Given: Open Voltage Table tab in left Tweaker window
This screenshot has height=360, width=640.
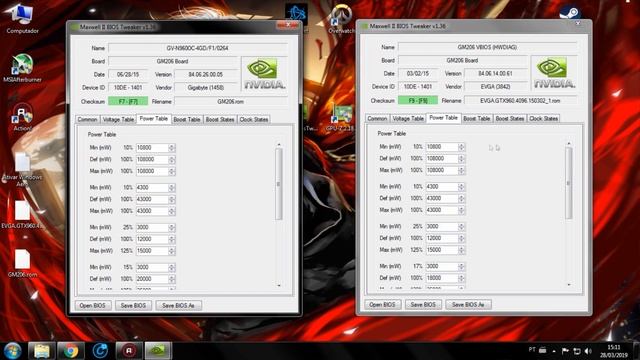Looking at the screenshot, I should (x=118, y=120).
